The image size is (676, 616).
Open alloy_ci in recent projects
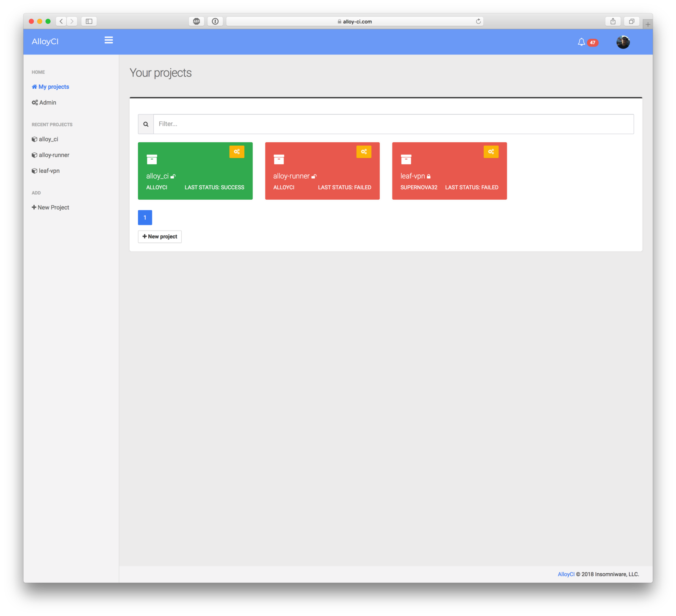tap(45, 139)
